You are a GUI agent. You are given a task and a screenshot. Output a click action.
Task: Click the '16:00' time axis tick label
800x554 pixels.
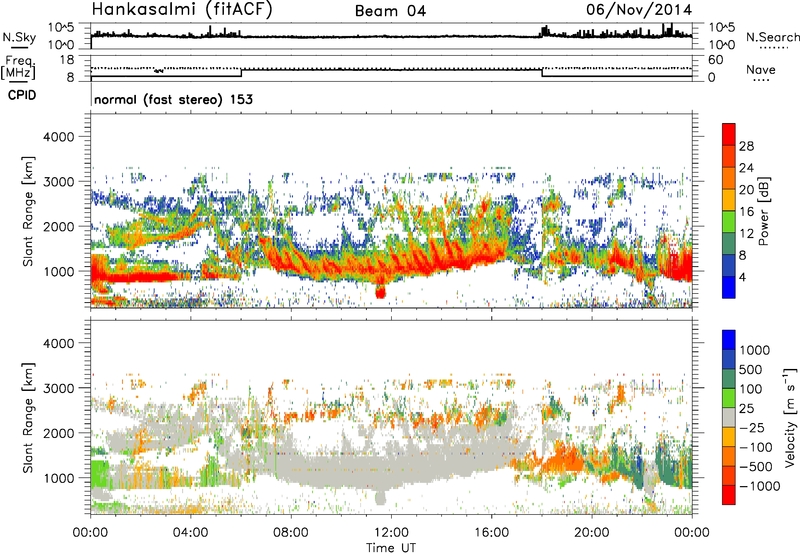[x=491, y=533]
